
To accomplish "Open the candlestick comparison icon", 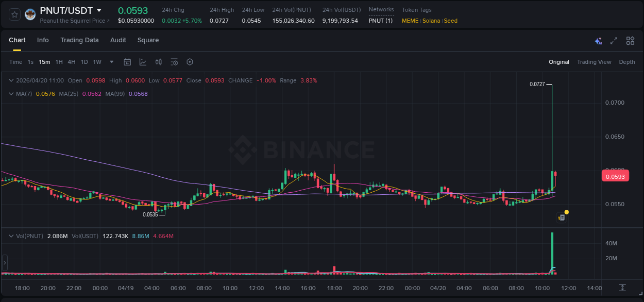I will (x=159, y=62).
